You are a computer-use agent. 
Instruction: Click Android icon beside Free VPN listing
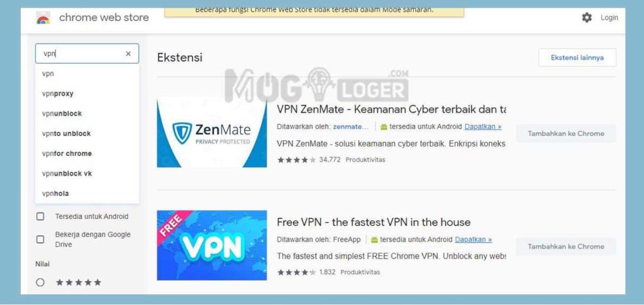click(374, 240)
